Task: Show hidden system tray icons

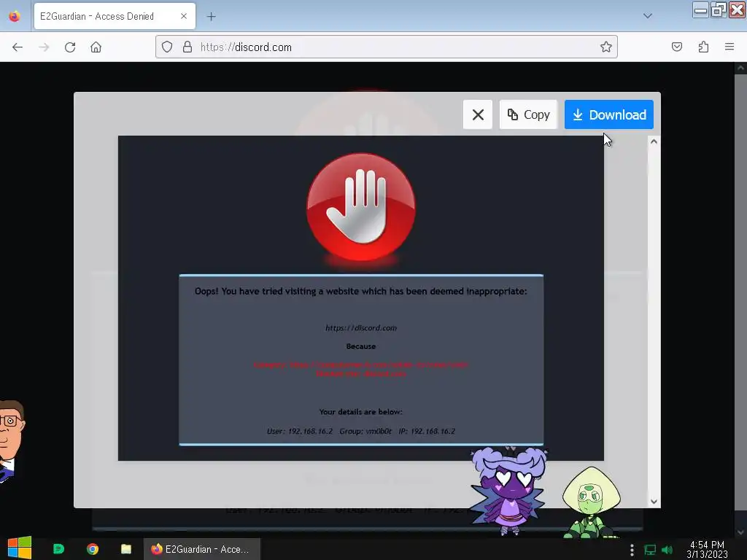Action: point(632,550)
